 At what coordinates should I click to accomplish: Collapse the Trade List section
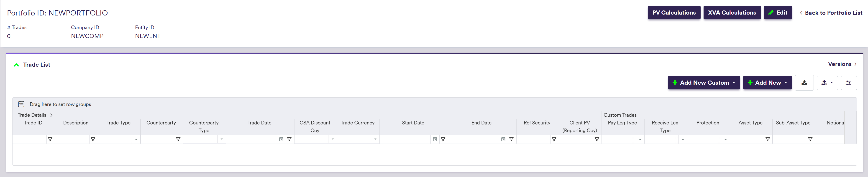[x=16, y=65]
